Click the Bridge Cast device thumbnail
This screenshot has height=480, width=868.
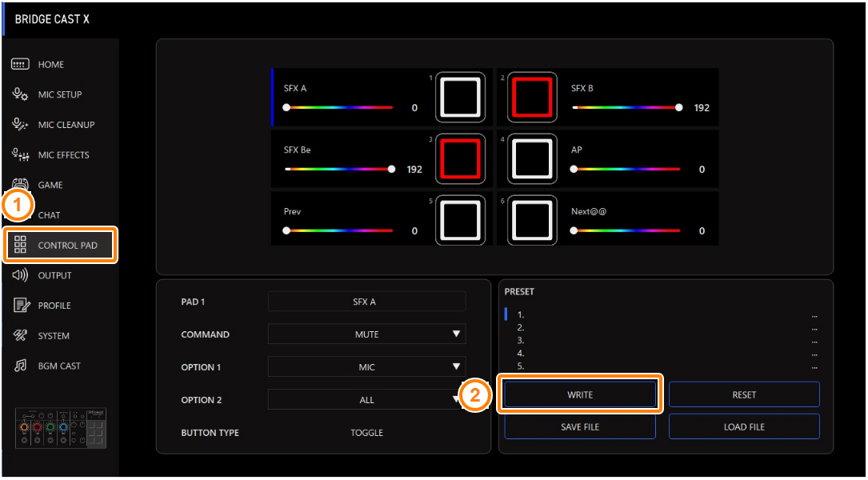coord(60,429)
